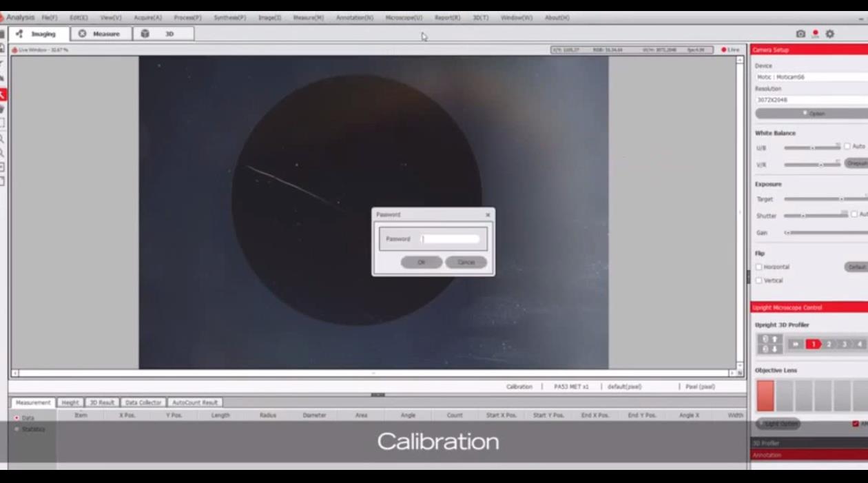Viewport: 868px width, 483px height.
Task: Select the third objective lens slot
Action: coord(804,395)
